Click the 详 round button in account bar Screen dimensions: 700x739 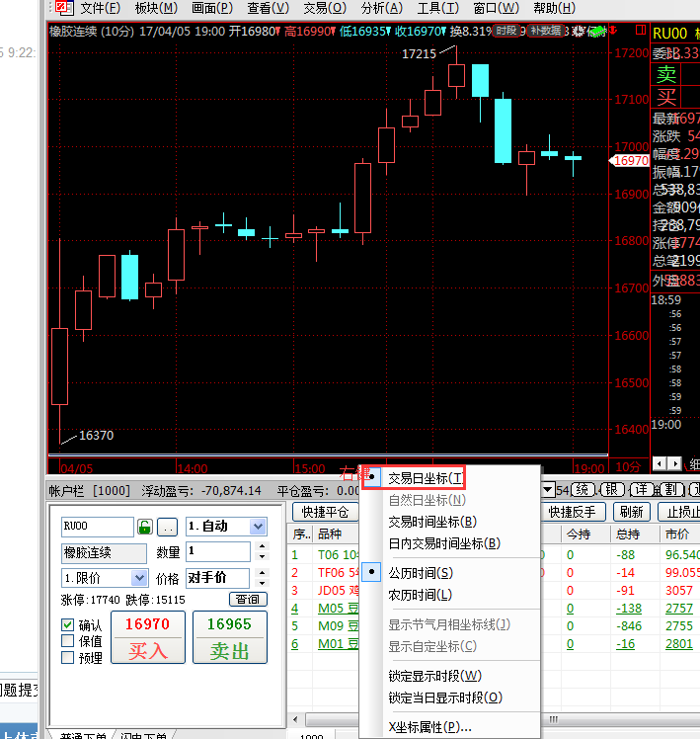tap(641, 490)
